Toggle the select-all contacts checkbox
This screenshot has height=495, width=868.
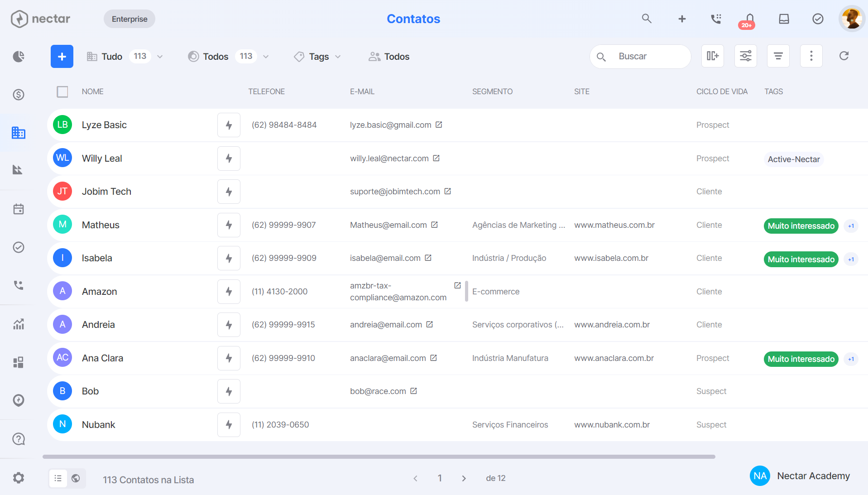tap(62, 91)
